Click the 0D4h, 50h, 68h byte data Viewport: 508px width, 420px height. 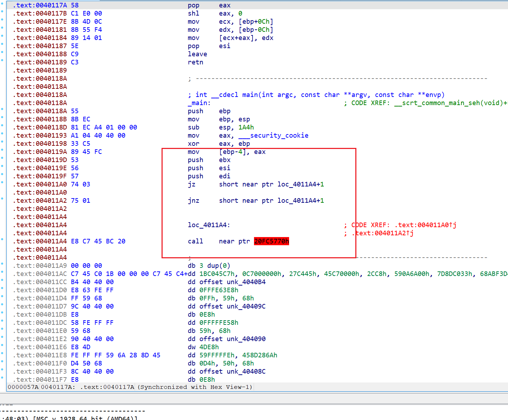pyautogui.click(x=227, y=363)
